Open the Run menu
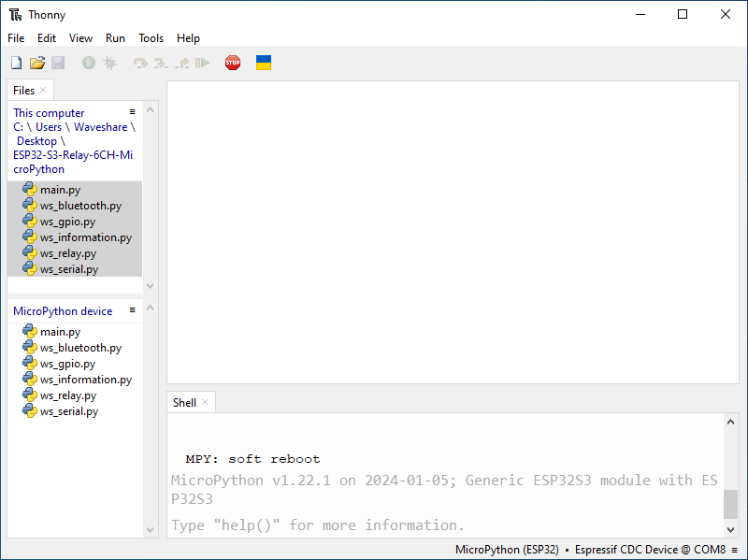The height and width of the screenshot is (560, 748). click(115, 38)
